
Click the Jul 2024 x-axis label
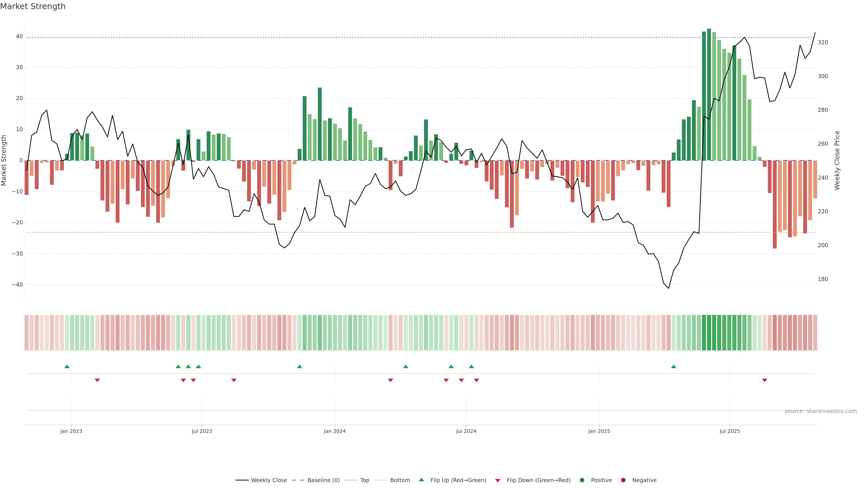click(x=466, y=431)
